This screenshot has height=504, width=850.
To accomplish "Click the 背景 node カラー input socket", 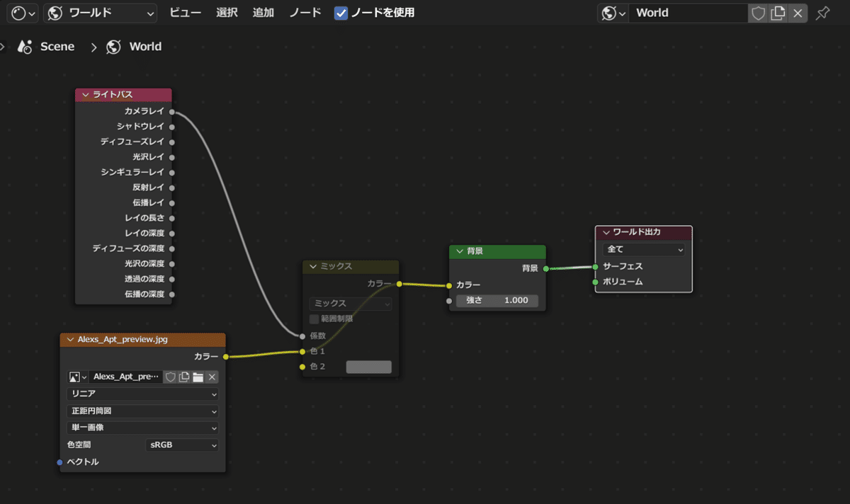I will (449, 285).
